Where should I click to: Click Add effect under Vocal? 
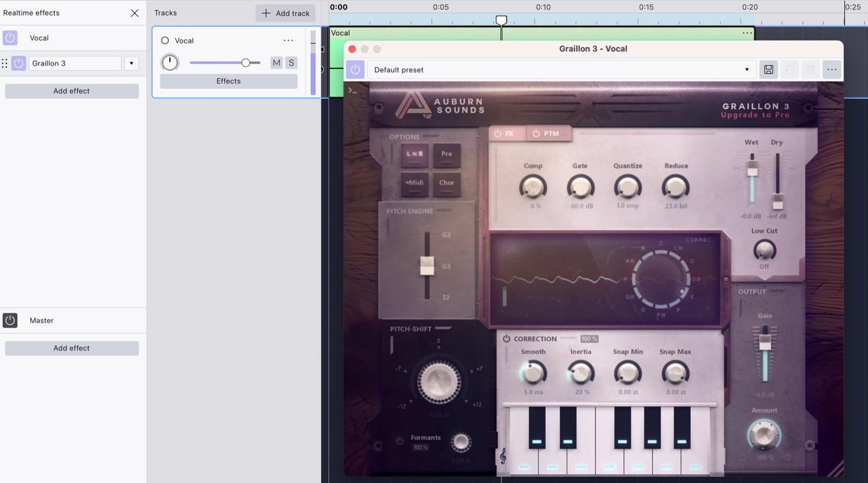pyautogui.click(x=72, y=91)
